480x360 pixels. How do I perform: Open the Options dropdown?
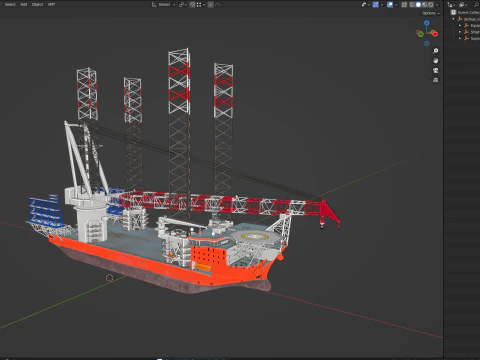(x=431, y=13)
